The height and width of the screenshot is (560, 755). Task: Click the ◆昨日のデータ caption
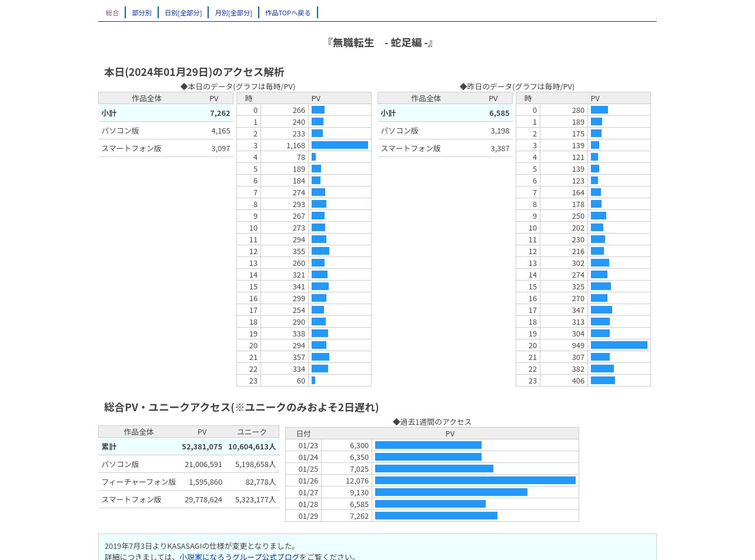[x=517, y=86]
